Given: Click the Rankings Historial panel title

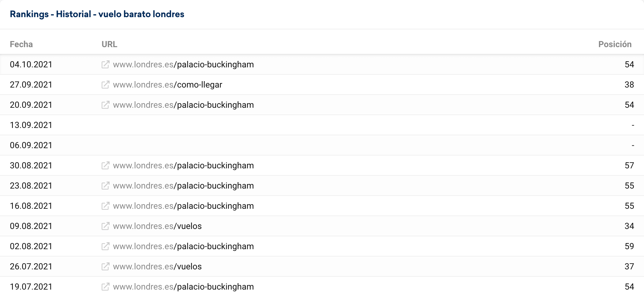Looking at the screenshot, I should [x=97, y=14].
